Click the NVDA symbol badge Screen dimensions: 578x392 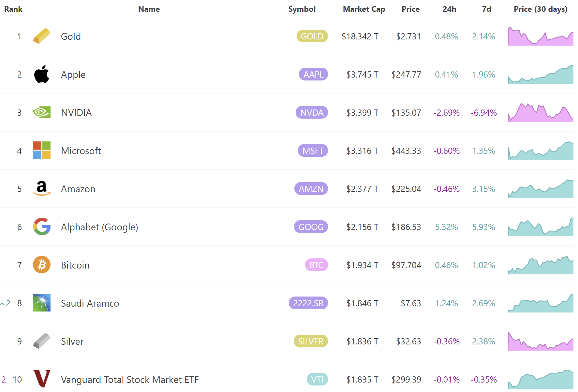tap(312, 112)
